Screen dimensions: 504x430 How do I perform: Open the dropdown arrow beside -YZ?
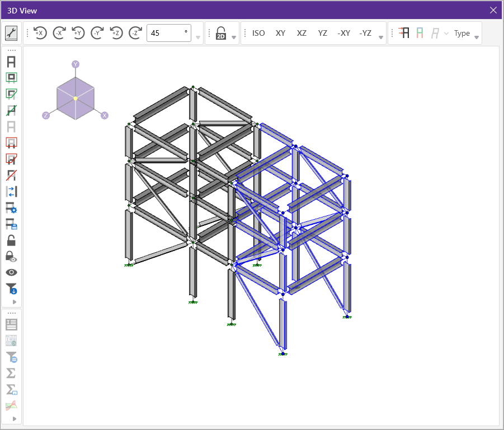(381, 37)
